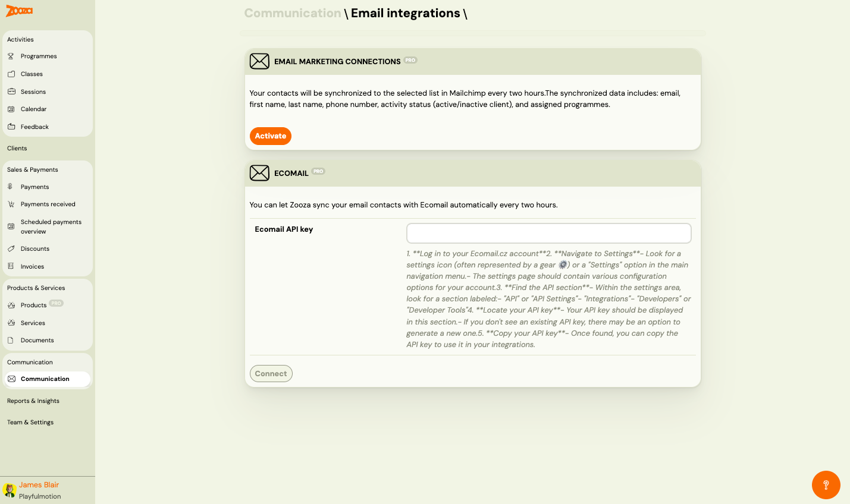Screen dimensions: 850x504
Task: Click the Payments received cart icon
Action: (11, 204)
